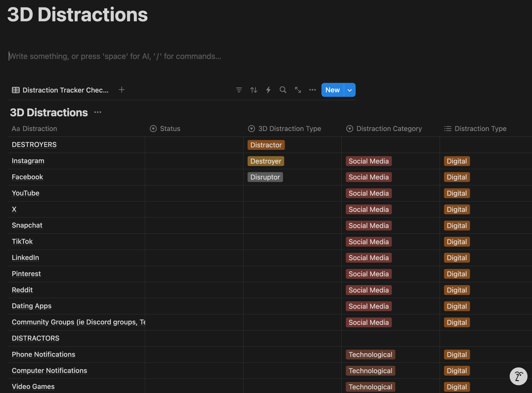Click the Destroyer tag on Instagram row
Image resolution: width=532 pixels, height=393 pixels.
(x=266, y=161)
